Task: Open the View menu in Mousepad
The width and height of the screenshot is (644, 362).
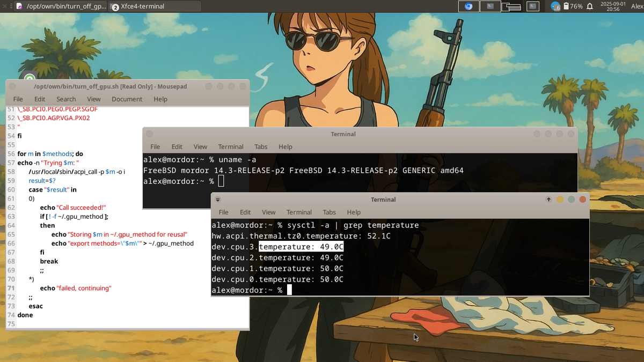Action: tap(94, 99)
